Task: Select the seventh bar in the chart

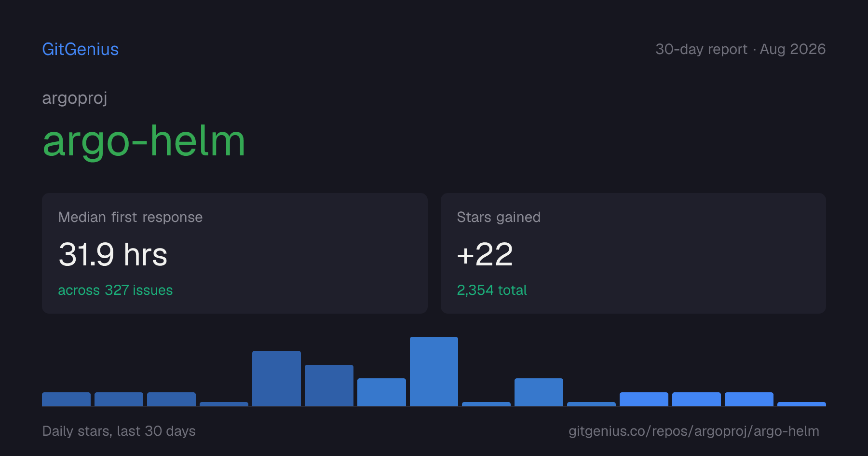Action: 381,392
